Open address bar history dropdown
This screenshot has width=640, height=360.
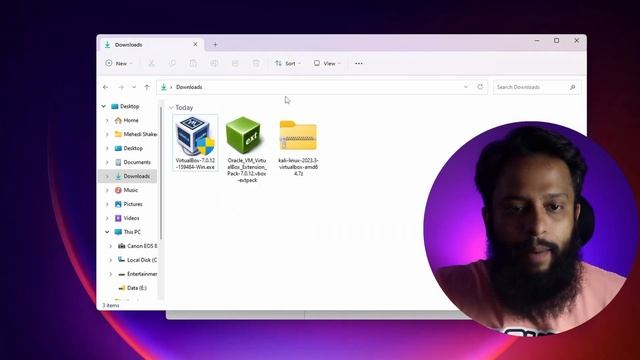pyautogui.click(x=466, y=87)
